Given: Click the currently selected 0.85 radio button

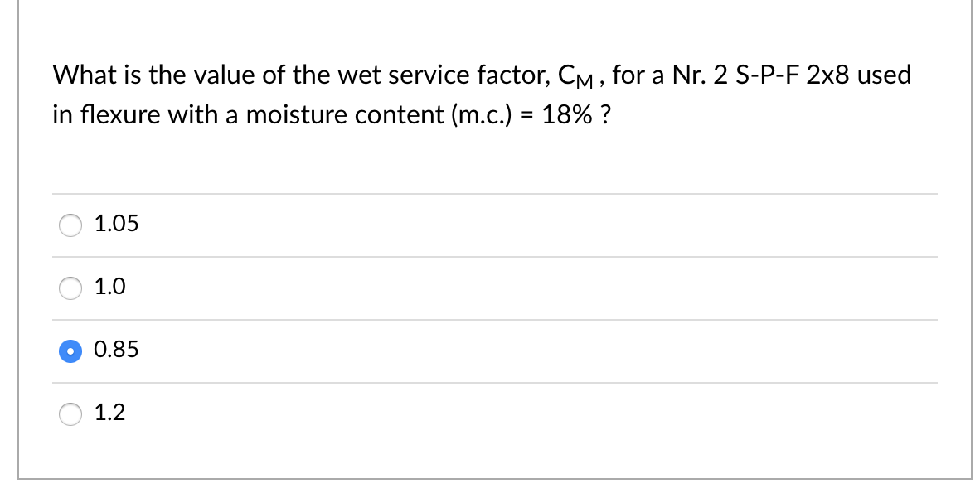Looking at the screenshot, I should pyautogui.click(x=70, y=351).
